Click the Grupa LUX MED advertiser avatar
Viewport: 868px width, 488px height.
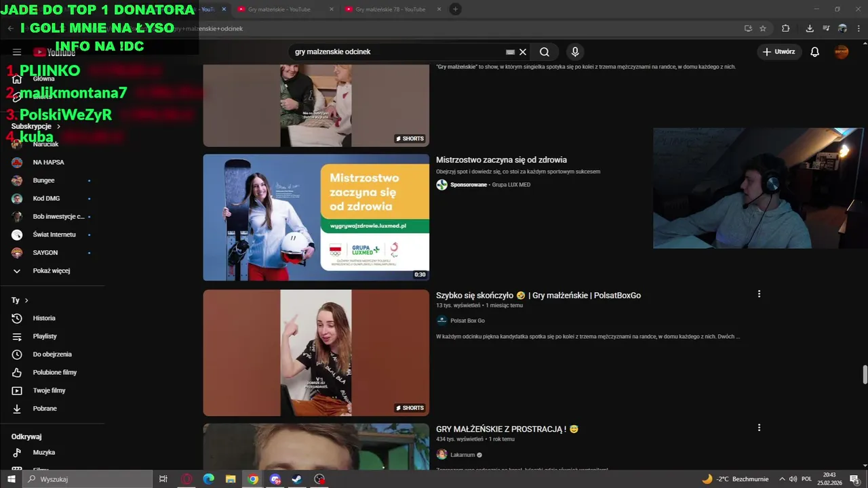pos(441,185)
